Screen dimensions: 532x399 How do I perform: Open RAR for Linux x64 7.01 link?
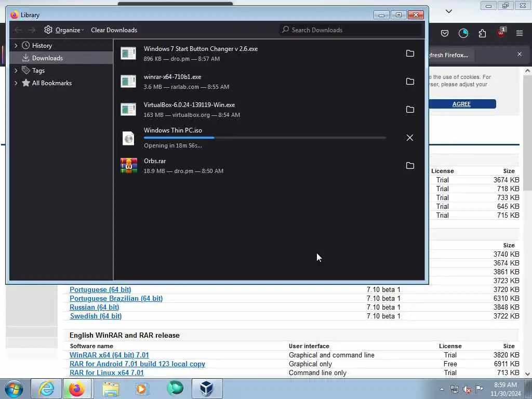107,373
